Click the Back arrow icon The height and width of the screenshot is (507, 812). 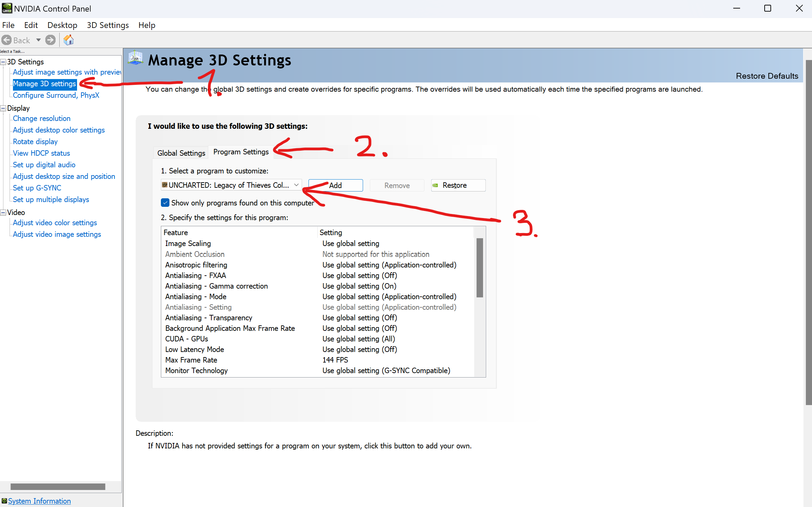point(6,40)
